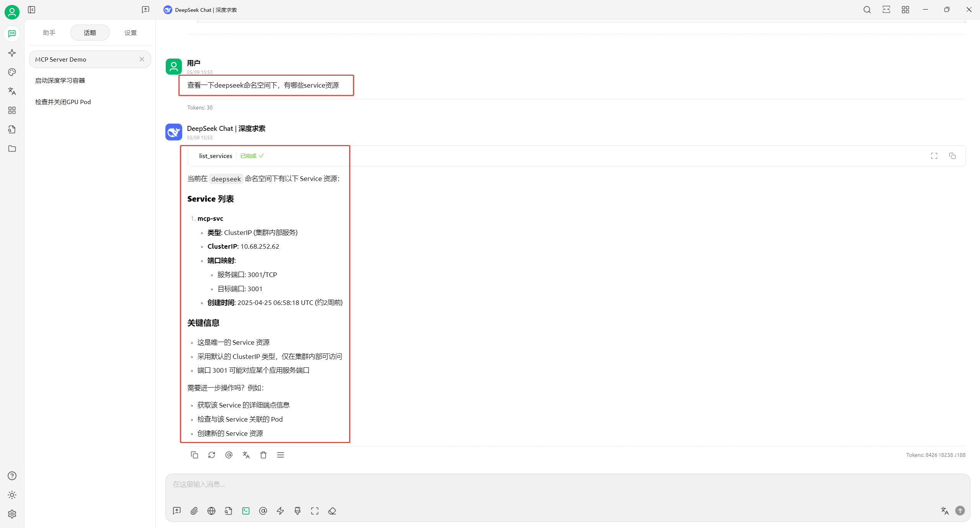Open the message more options menu
Image resolution: width=980 pixels, height=528 pixels.
pos(281,455)
